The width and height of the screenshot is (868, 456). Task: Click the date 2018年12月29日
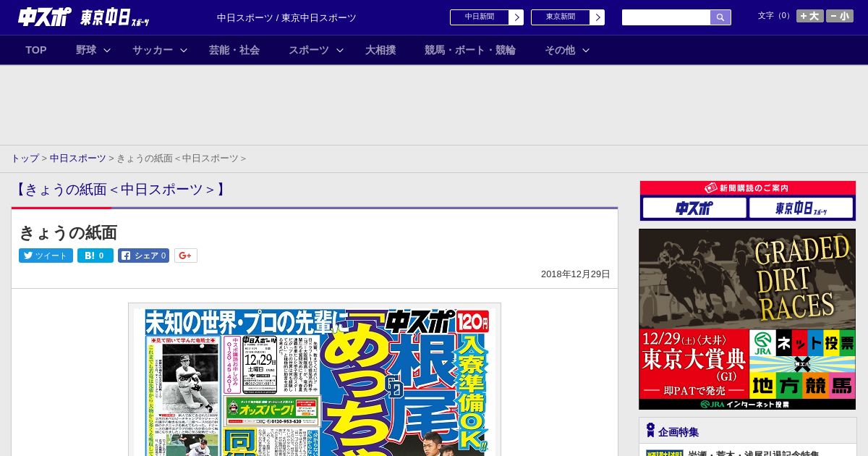[576, 274]
